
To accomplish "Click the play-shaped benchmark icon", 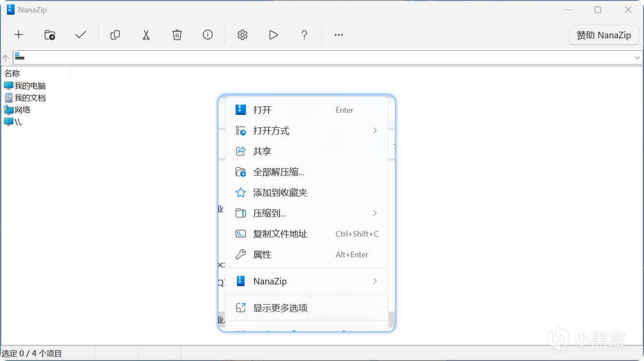I will tap(273, 35).
